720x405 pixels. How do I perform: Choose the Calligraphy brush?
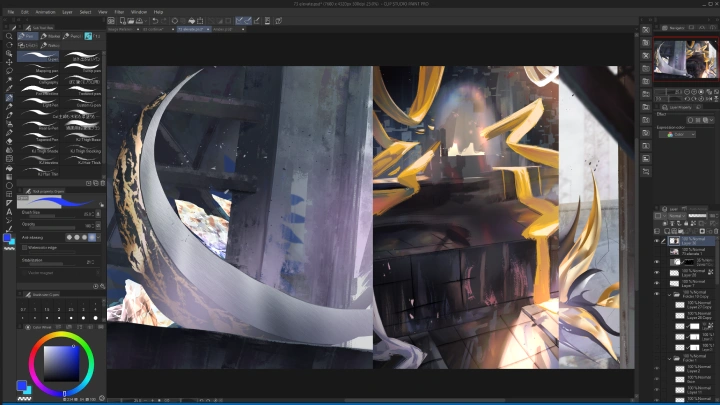[38, 79]
